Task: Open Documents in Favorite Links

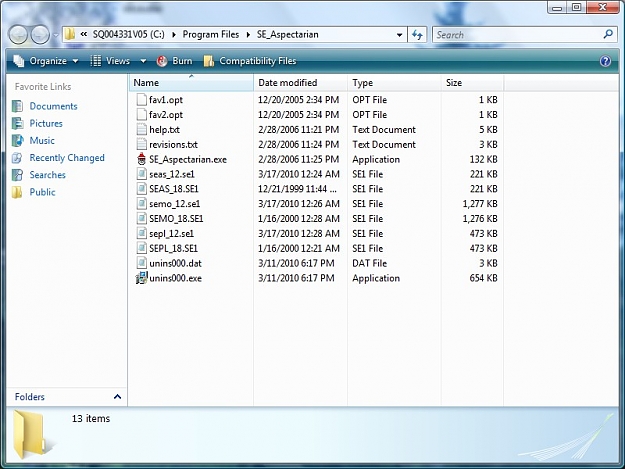Action: click(x=53, y=106)
